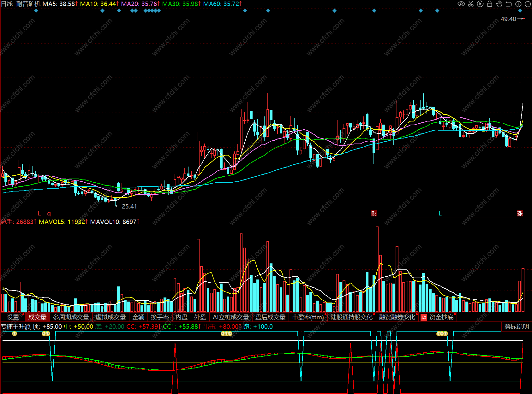The height and width of the screenshot is (394, 532).
Task: Open the 融资融券变化 tab
Action: click(397, 317)
